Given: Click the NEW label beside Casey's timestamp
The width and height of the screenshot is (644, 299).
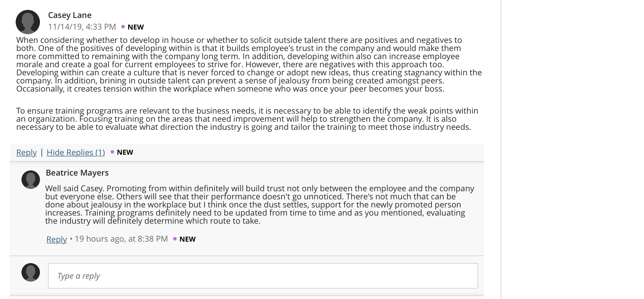Looking at the screenshot, I should (136, 27).
